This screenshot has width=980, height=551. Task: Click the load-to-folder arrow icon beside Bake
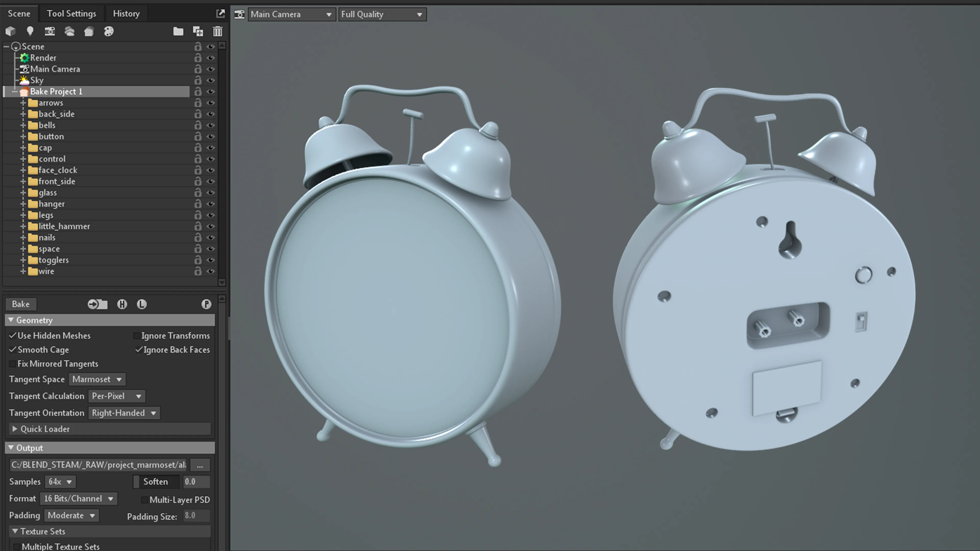point(97,304)
